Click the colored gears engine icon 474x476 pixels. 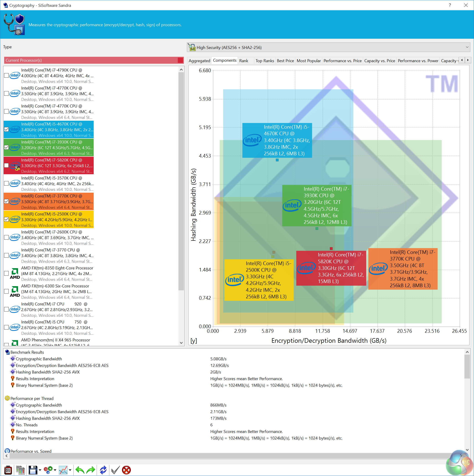(48, 470)
